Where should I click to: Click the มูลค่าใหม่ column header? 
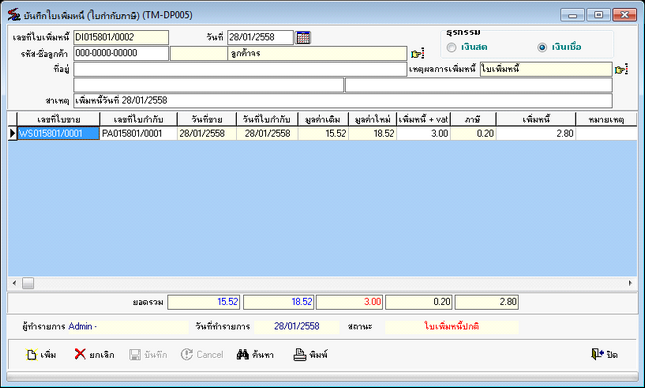tap(373, 120)
